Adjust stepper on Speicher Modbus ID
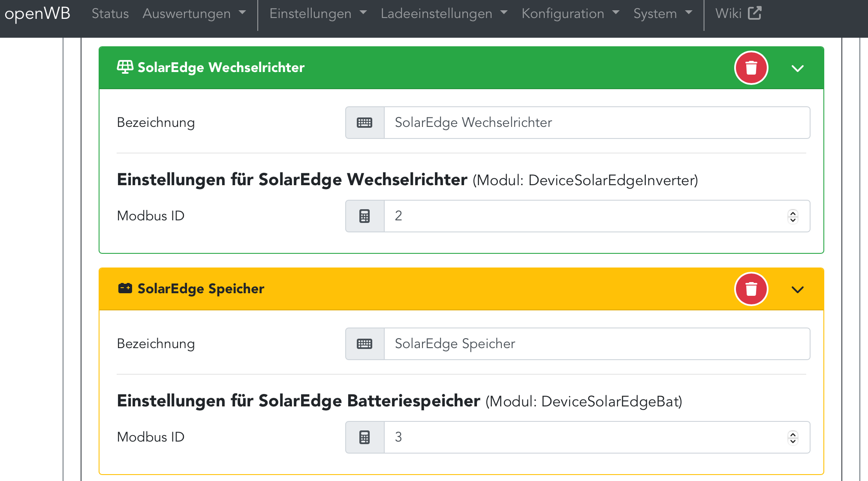Image resolution: width=868 pixels, height=481 pixels. tap(793, 437)
